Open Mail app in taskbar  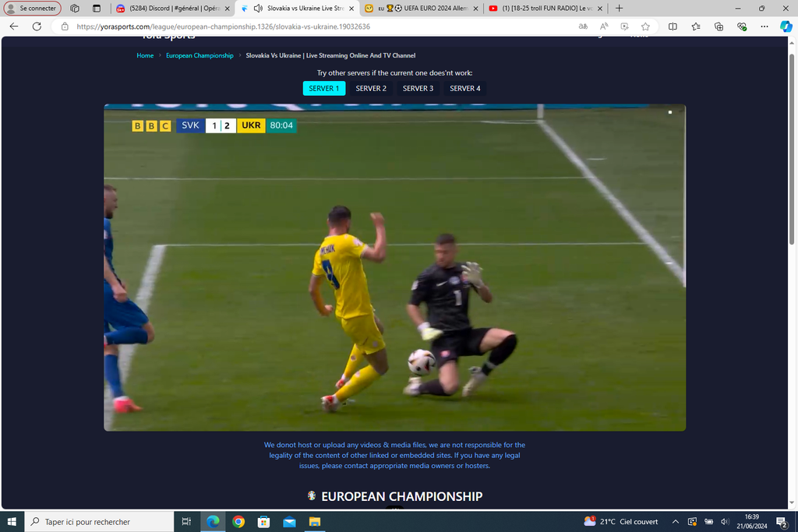pos(289,522)
